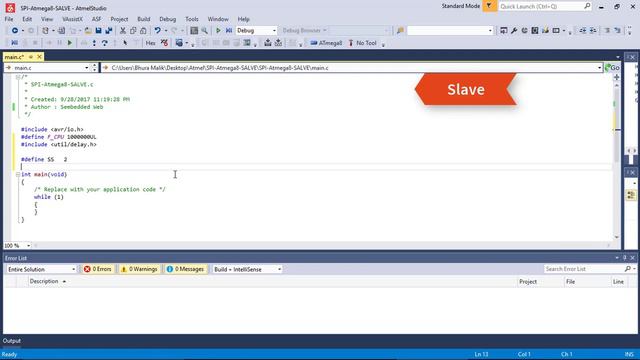The width and height of the screenshot is (640, 360).
Task: Open the View menu
Action: (x=47, y=19)
